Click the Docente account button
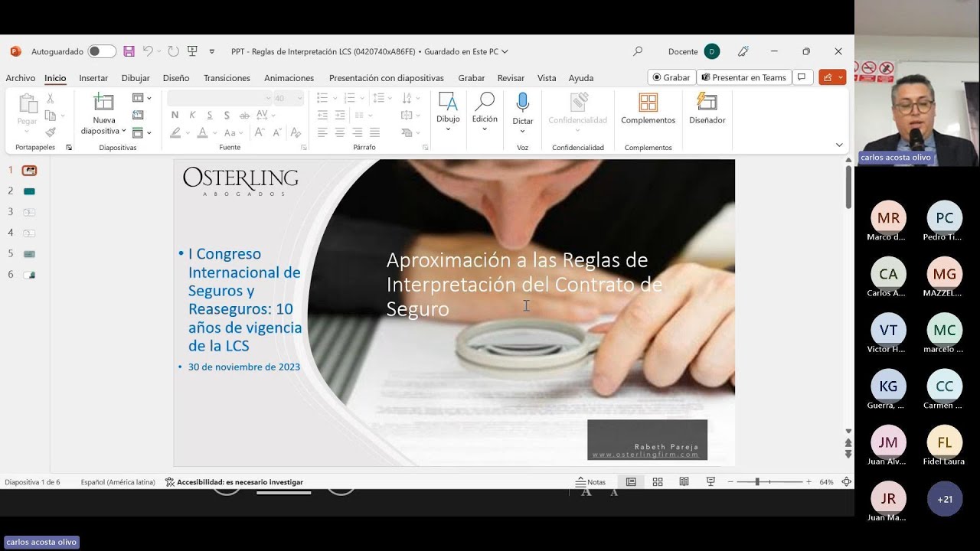This screenshot has height=551, width=980. pyautogui.click(x=694, y=51)
